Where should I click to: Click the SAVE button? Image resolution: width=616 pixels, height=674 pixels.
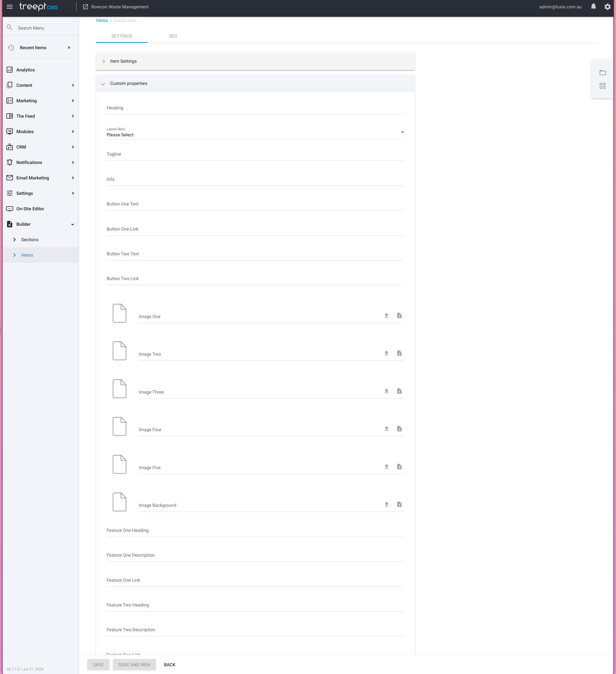(x=98, y=665)
